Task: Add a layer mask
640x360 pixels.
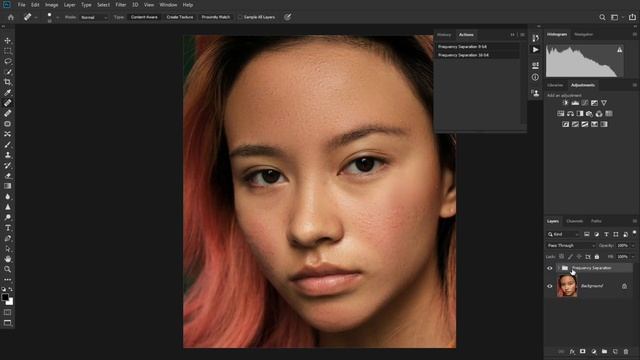Action: [x=583, y=351]
